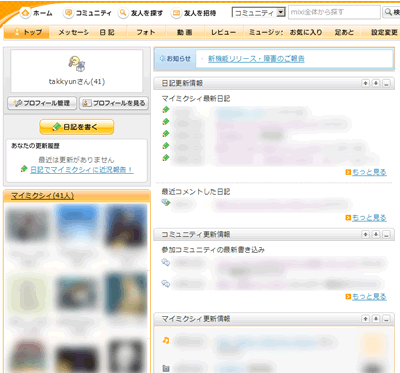Open the トップ tab
This screenshot has height=373, width=400.
point(27,32)
